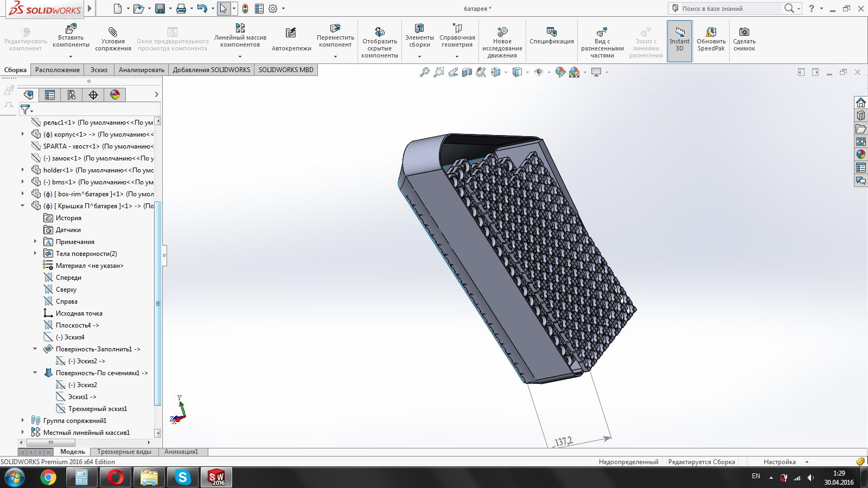Screen dimensions: 868x488
Task: Select Материал <не указан> in the tree
Action: coord(90,266)
